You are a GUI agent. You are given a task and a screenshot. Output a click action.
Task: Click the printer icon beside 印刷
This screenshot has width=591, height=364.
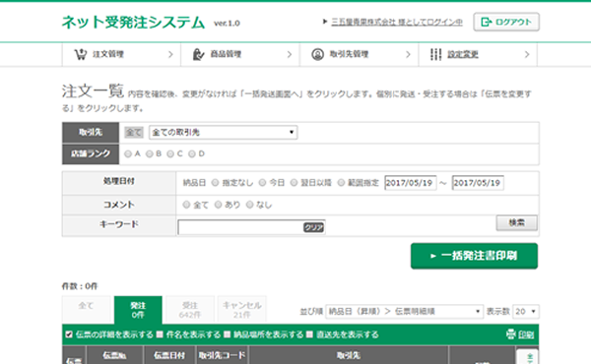tap(510, 334)
